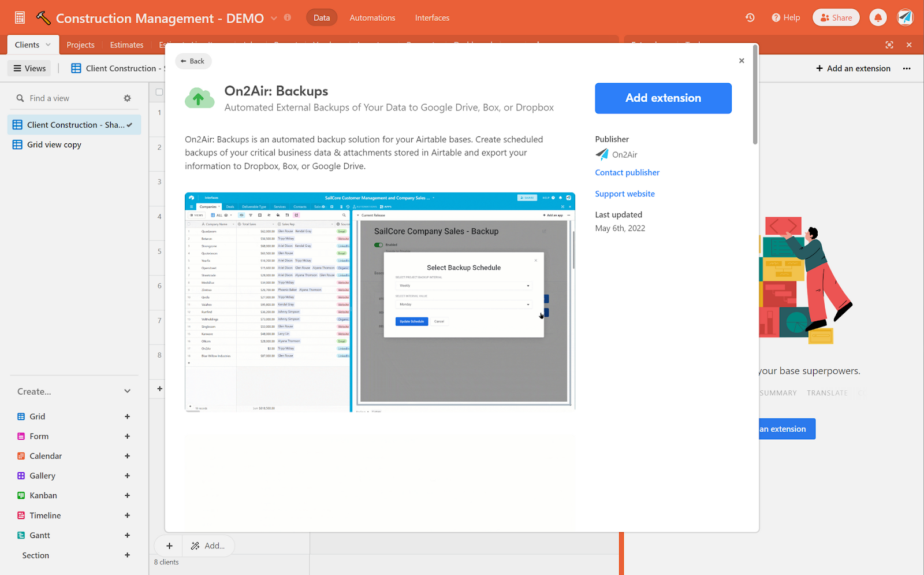Image resolution: width=924 pixels, height=575 pixels.
Task: Click the Share button
Action: pyautogui.click(x=836, y=18)
